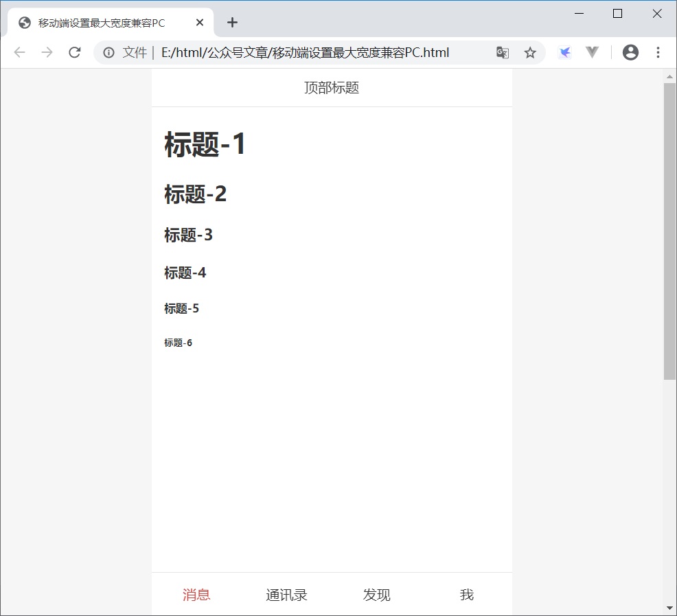
Task: Click the scrollbar down arrow
Action: [x=669, y=607]
